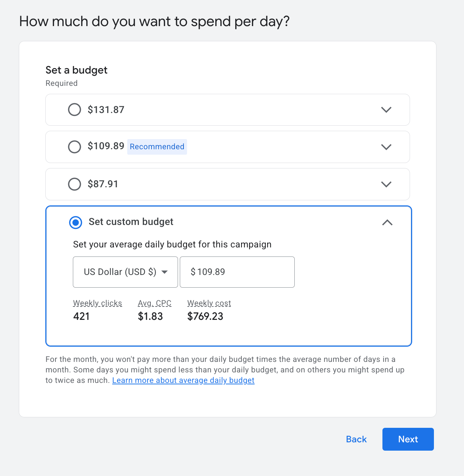The width and height of the screenshot is (464, 476).
Task: Click the Recommended label badge
Action: click(x=157, y=147)
